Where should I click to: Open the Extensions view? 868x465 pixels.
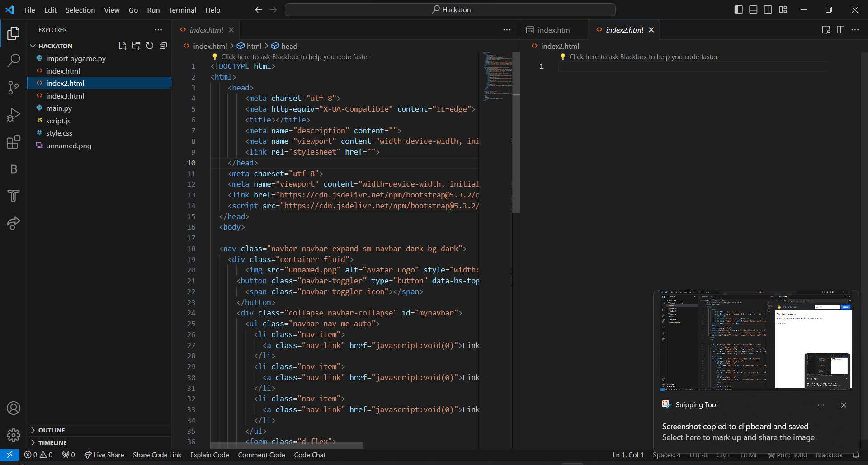point(14,142)
